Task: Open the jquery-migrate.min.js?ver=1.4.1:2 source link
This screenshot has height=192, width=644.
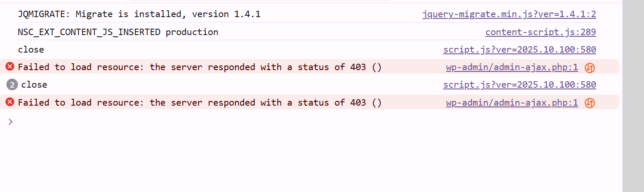Action: 509,14
